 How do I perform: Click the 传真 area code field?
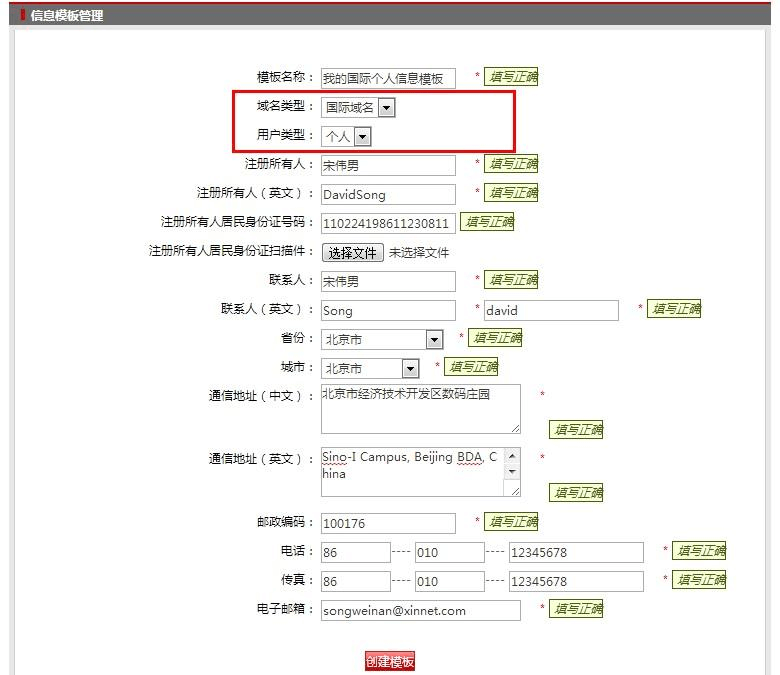tap(449, 581)
